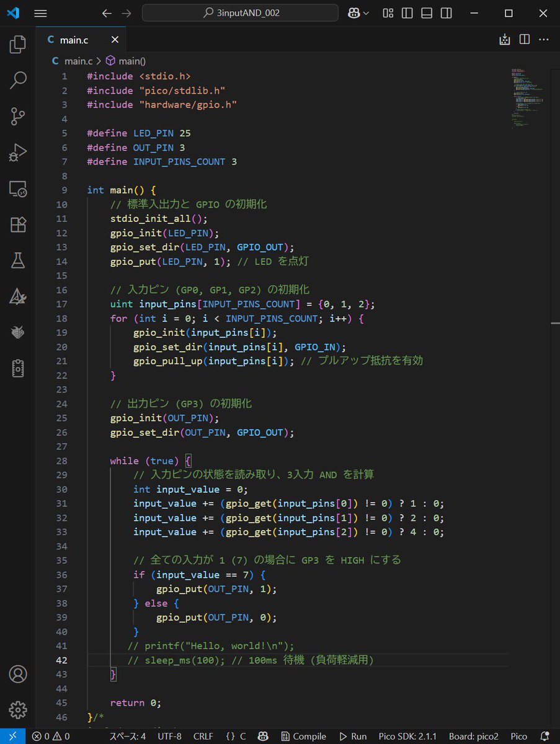This screenshot has width=560, height=744.
Task: Open the Testing flask view
Action: tap(18, 260)
